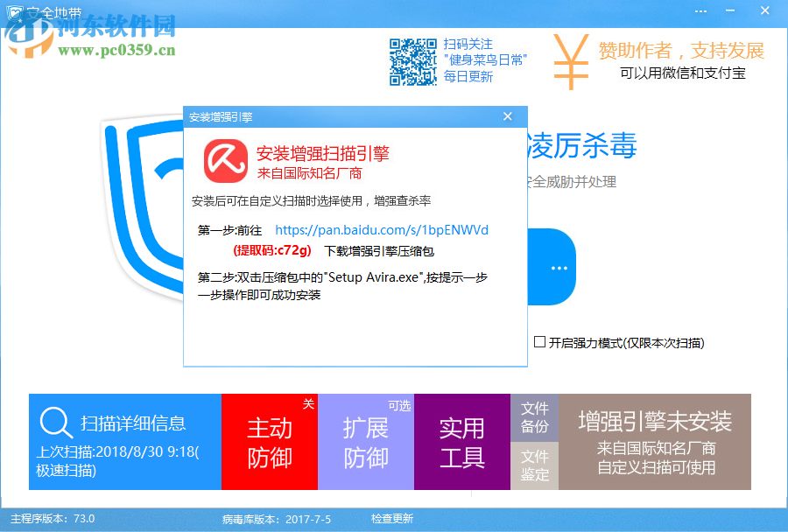
Task: Open the 文件鉴定 file identification panel
Action: click(535, 465)
